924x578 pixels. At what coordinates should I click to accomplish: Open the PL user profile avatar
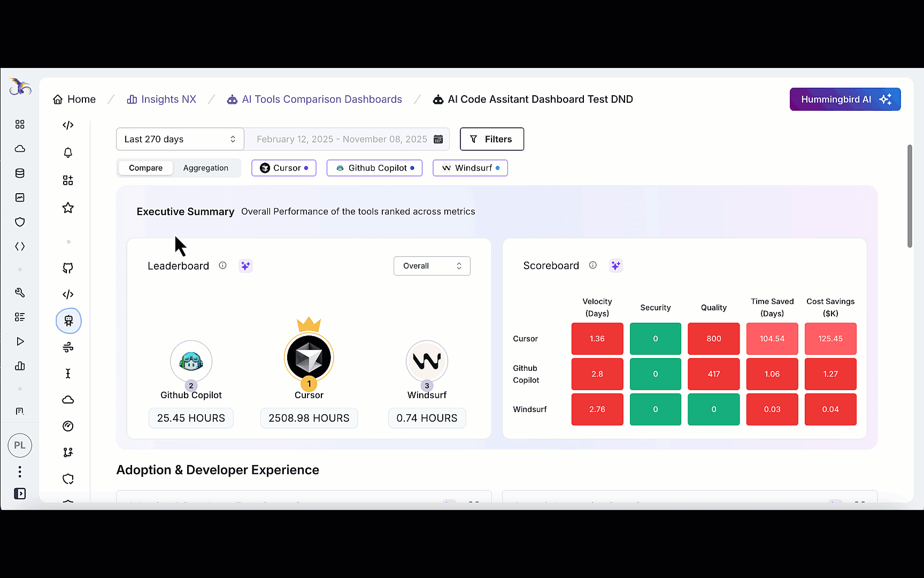click(x=20, y=445)
